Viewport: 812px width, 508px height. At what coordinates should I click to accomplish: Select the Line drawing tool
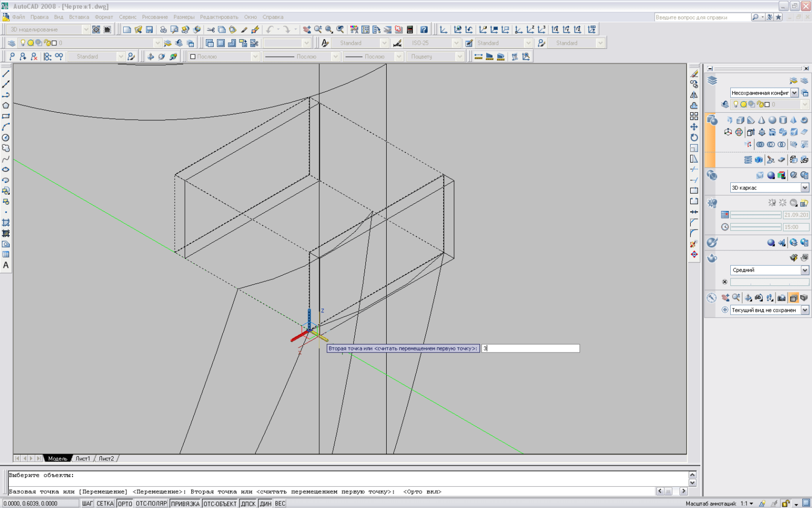pyautogui.click(x=6, y=74)
